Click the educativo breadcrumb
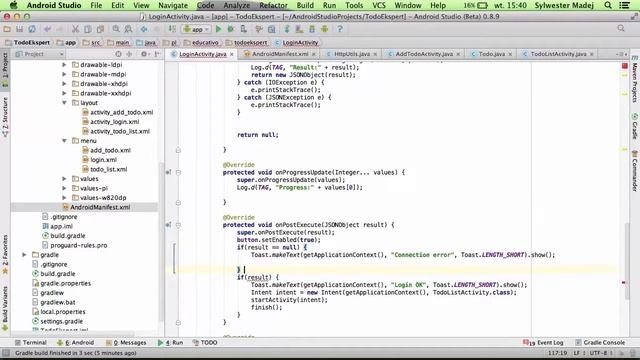The image size is (640, 360). pyautogui.click(x=202, y=42)
